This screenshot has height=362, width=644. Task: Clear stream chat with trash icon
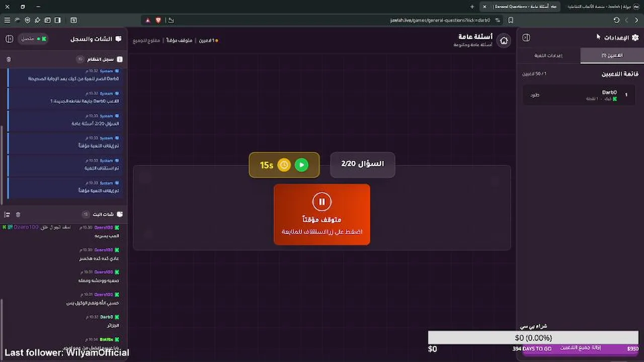18,215
